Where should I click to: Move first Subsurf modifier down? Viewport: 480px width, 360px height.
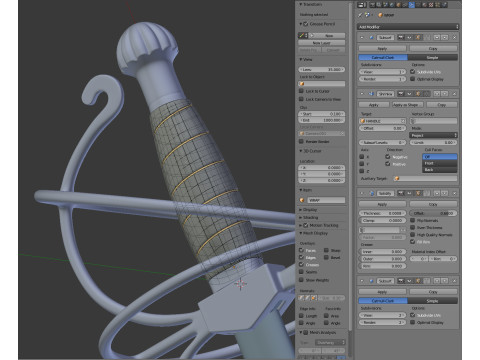point(445,37)
